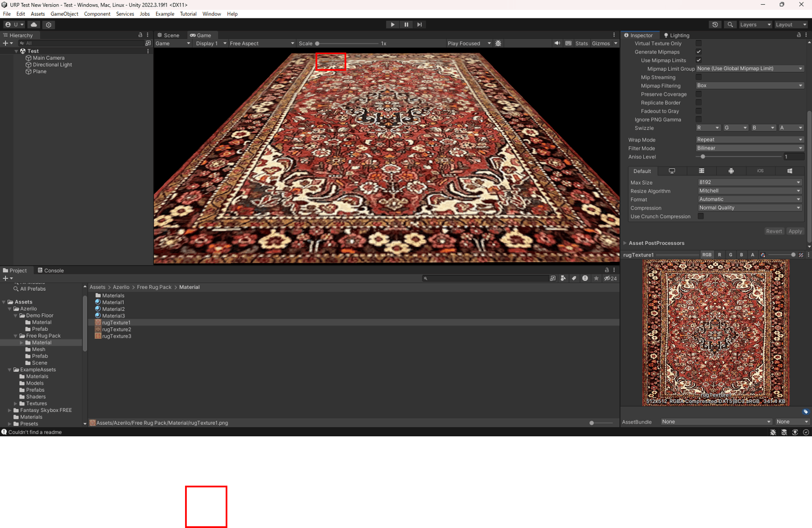The width and height of the screenshot is (812, 528).
Task: Toggle the Game view shortcuts keyboard icon
Action: 568,44
